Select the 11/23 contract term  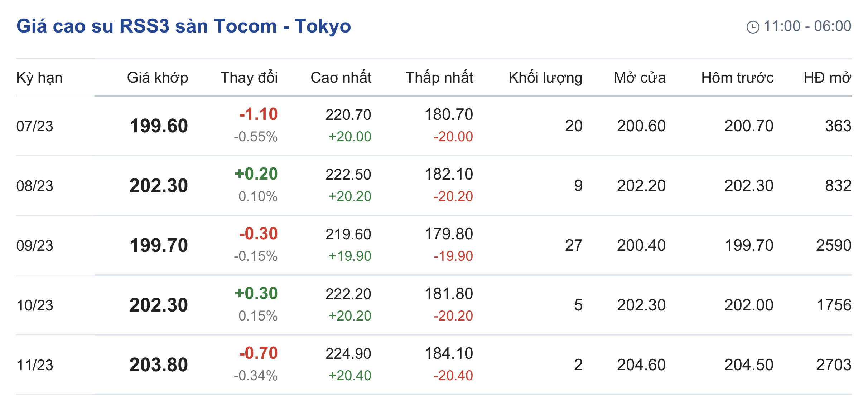point(35,365)
